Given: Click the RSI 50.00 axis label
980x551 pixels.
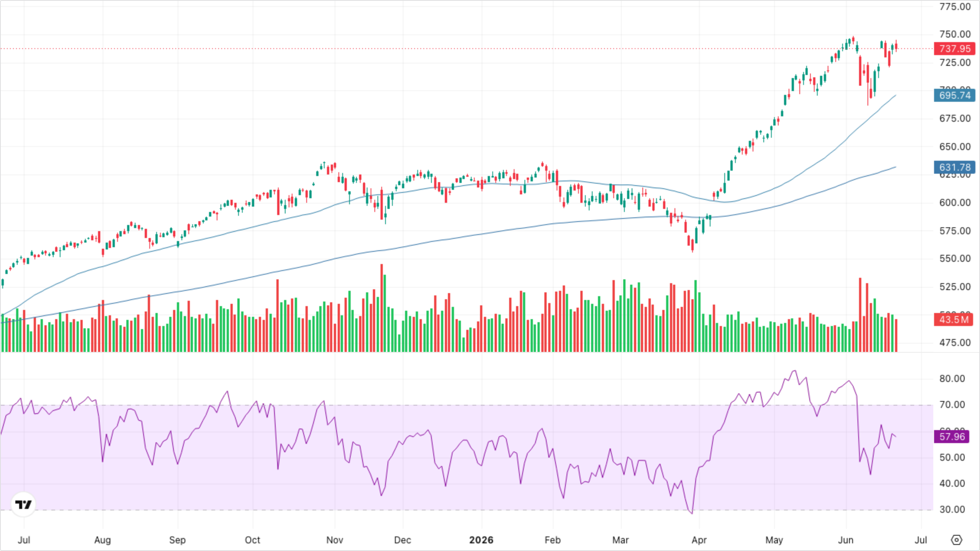Looking at the screenshot, I should (x=952, y=458).
